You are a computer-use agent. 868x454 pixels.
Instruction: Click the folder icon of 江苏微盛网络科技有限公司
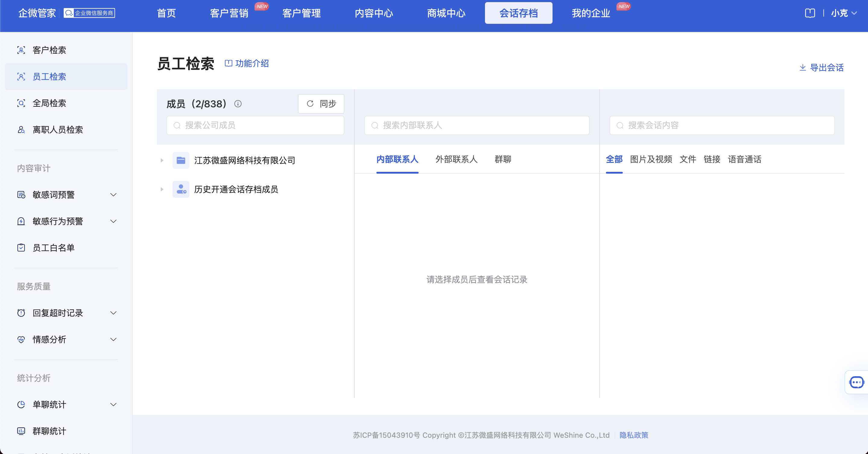[181, 160]
